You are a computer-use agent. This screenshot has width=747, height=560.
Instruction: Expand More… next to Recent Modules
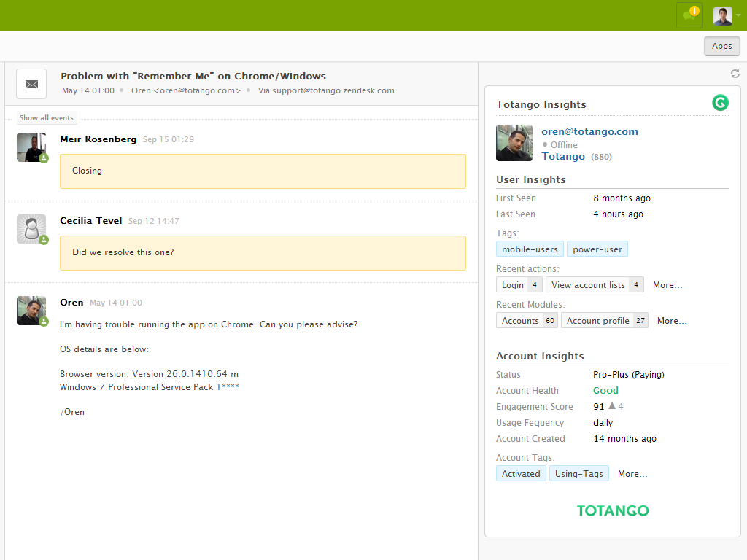(x=672, y=321)
